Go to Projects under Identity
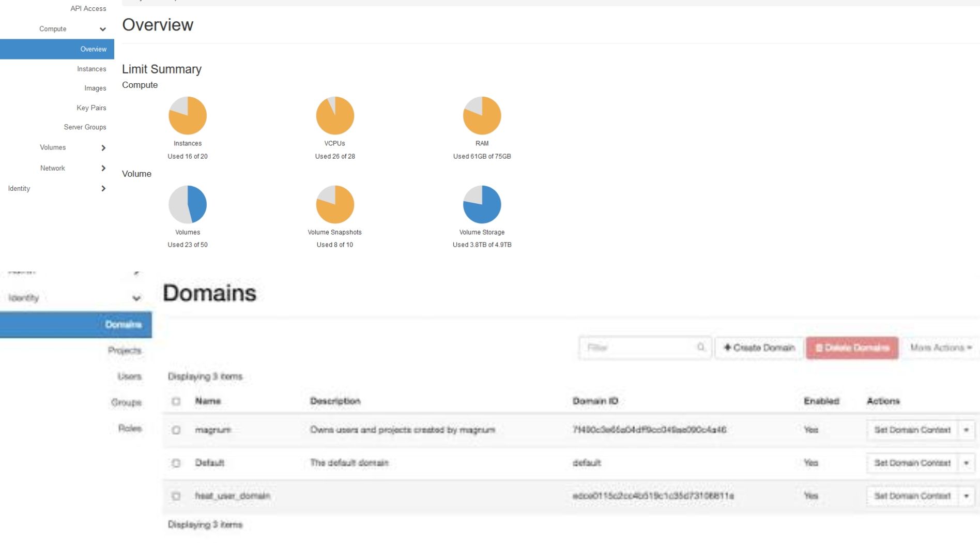Viewport: 980px width, 543px height. (125, 351)
